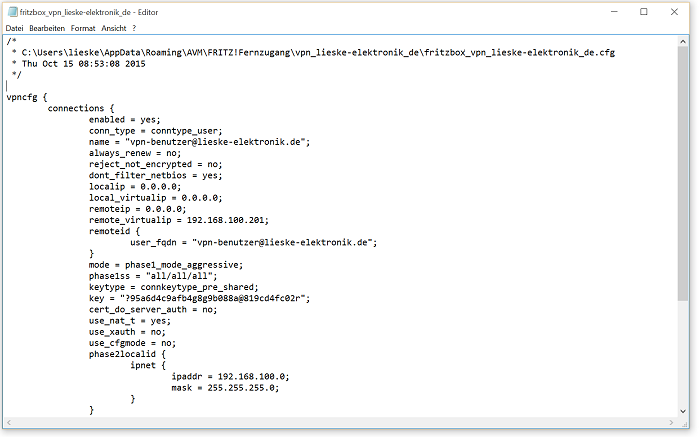The height and width of the screenshot is (437, 700).
Task: Open the Bearbeiten menu
Action: coord(47,28)
